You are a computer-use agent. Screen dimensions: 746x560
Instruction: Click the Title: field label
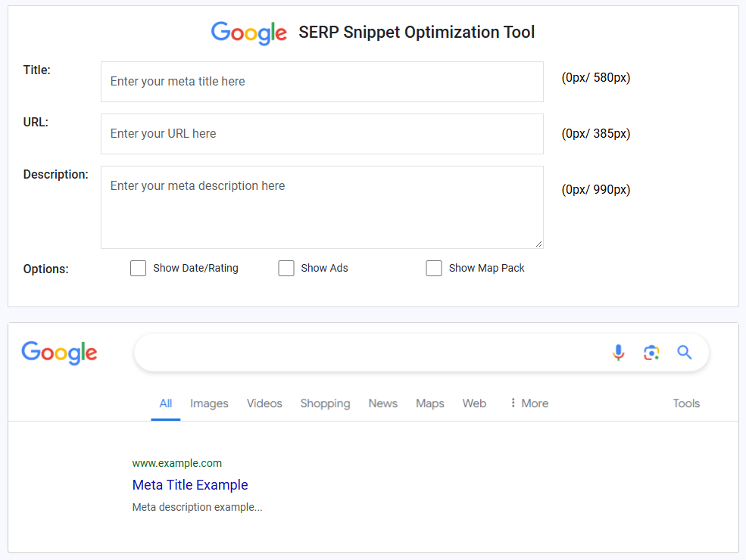tap(37, 70)
